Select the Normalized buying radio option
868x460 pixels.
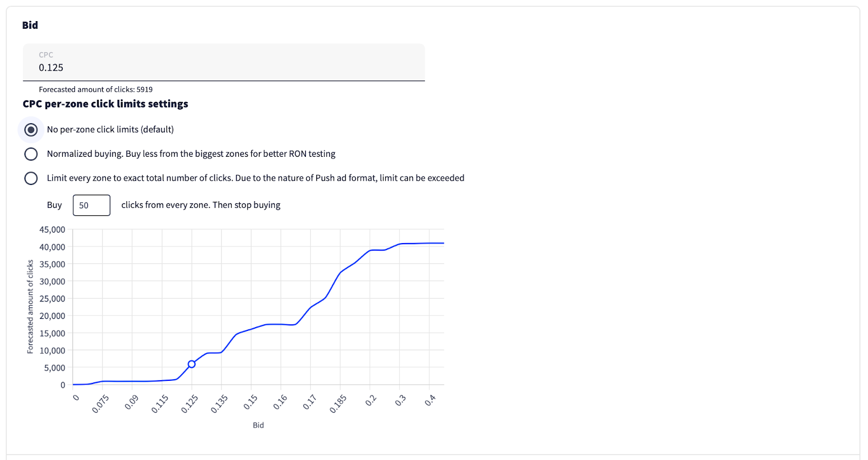[x=31, y=154]
